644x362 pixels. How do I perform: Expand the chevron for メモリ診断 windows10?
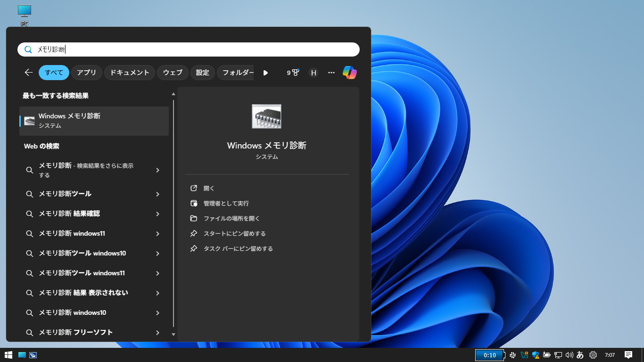click(157, 313)
